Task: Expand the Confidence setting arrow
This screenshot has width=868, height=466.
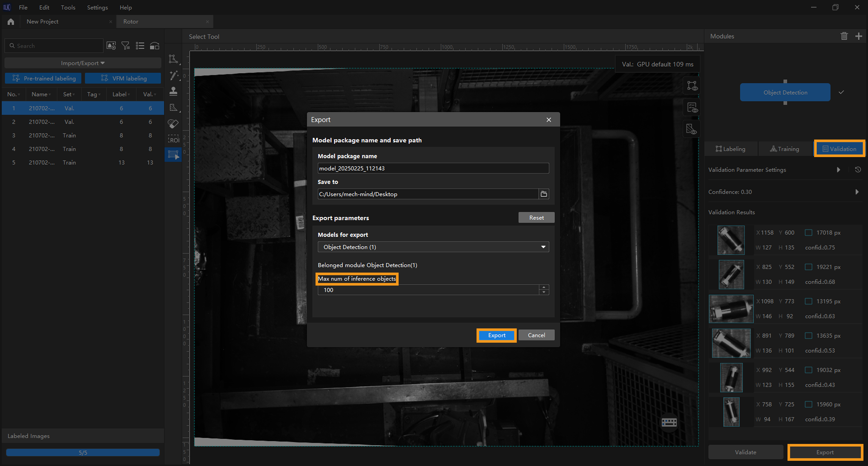Action: (x=857, y=192)
